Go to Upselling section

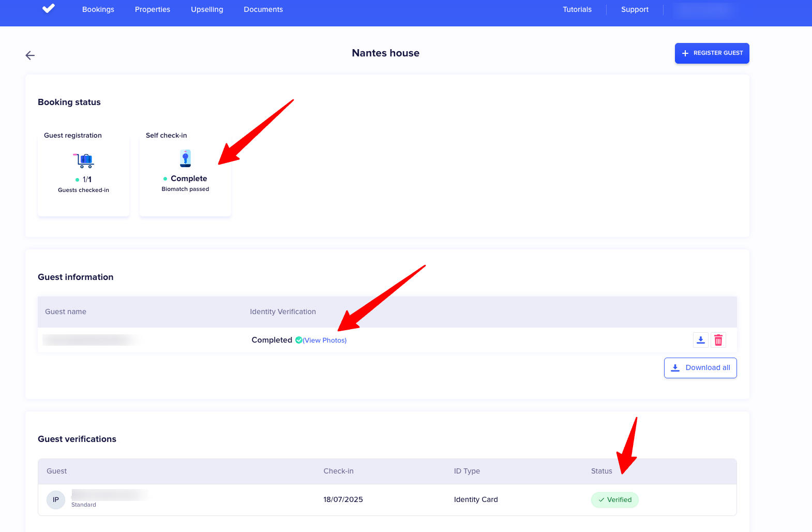207,9
